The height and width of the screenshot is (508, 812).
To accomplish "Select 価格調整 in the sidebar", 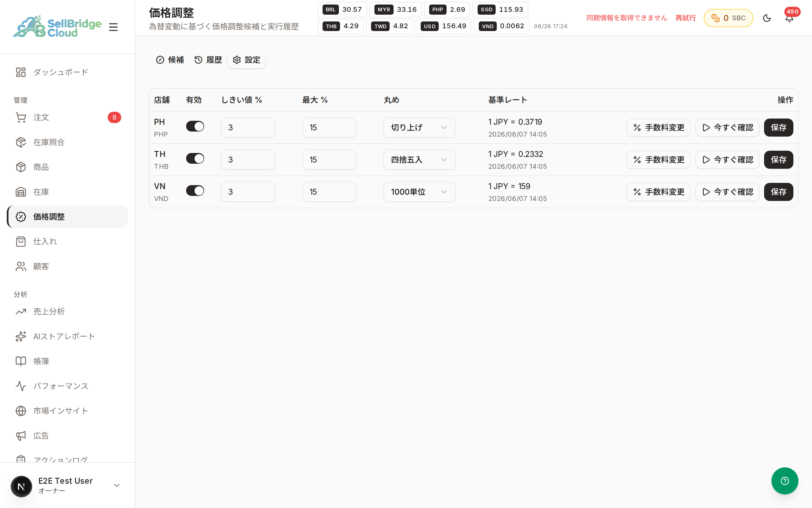I will pyautogui.click(x=67, y=217).
